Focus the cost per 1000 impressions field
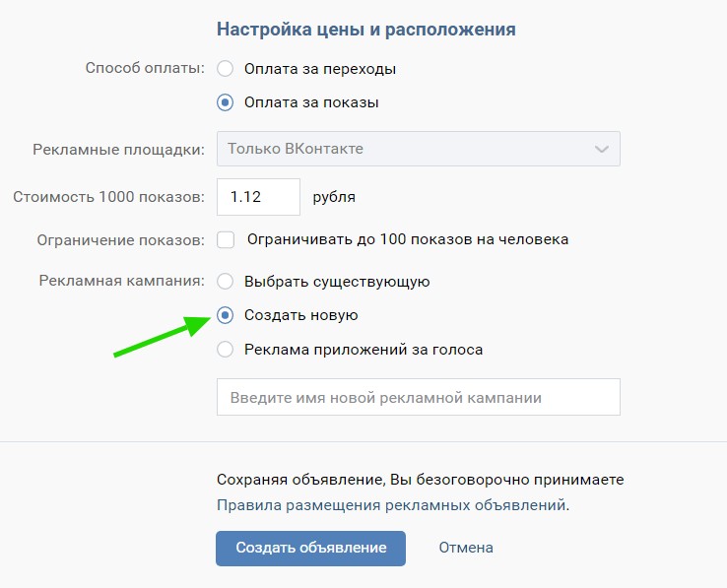 [258, 197]
